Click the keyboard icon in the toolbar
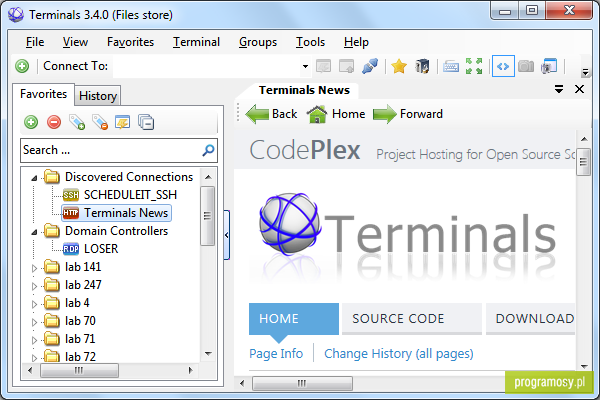Image resolution: width=600 pixels, height=400 pixels. [x=451, y=67]
